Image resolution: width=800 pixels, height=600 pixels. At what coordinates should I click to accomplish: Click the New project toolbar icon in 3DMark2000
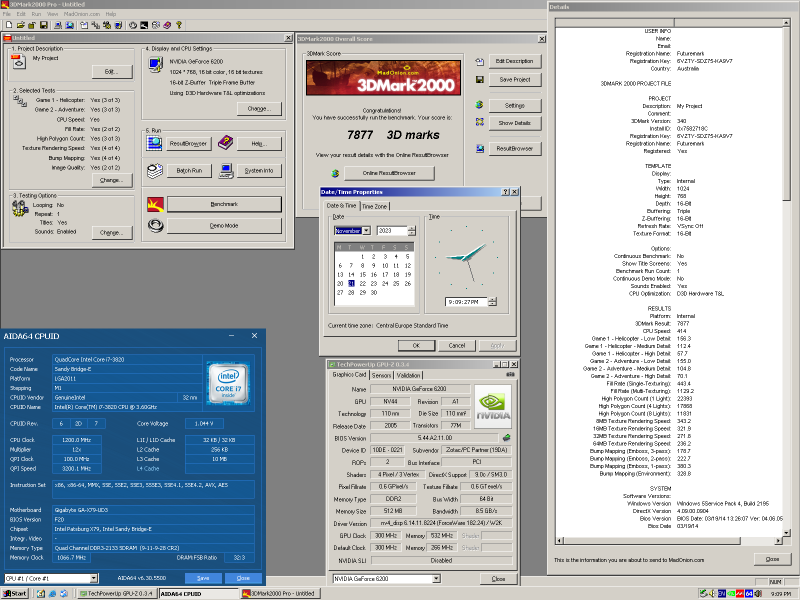coord(9,25)
